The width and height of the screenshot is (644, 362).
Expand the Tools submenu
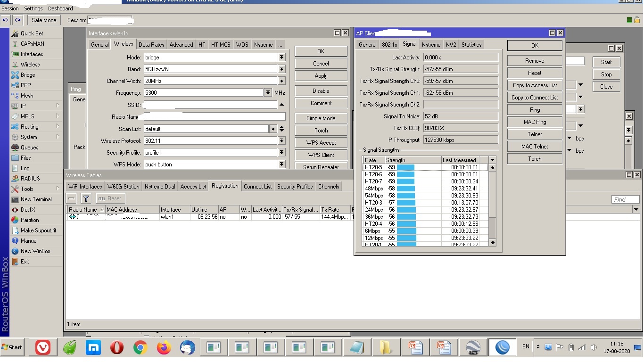click(x=58, y=189)
